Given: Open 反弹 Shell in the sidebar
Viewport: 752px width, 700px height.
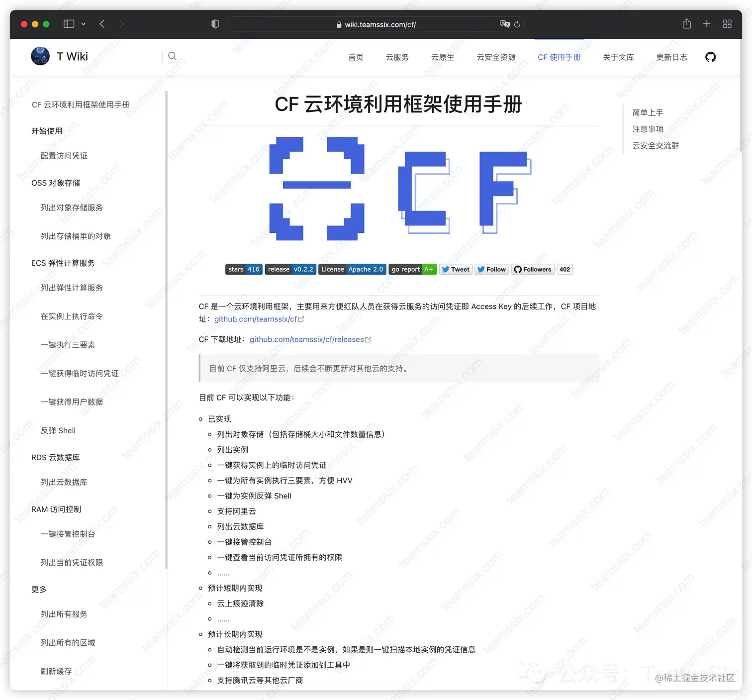Looking at the screenshot, I should 58,430.
